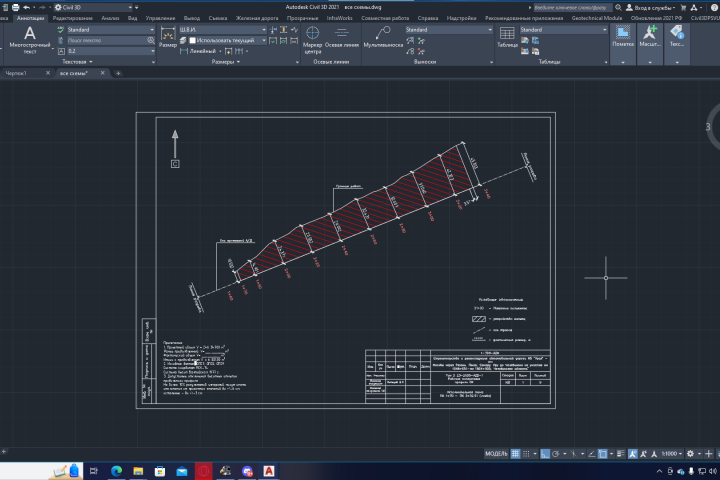Open File Explorer from the taskbar

click(x=138, y=471)
